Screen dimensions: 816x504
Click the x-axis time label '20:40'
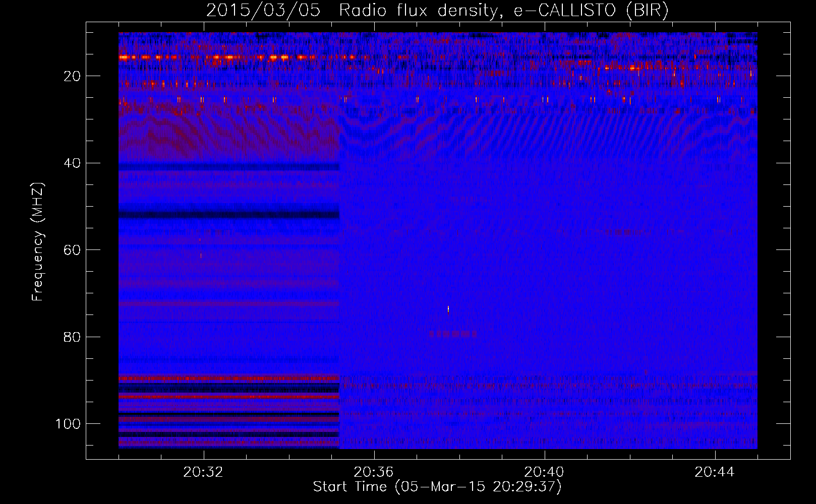[x=544, y=472]
